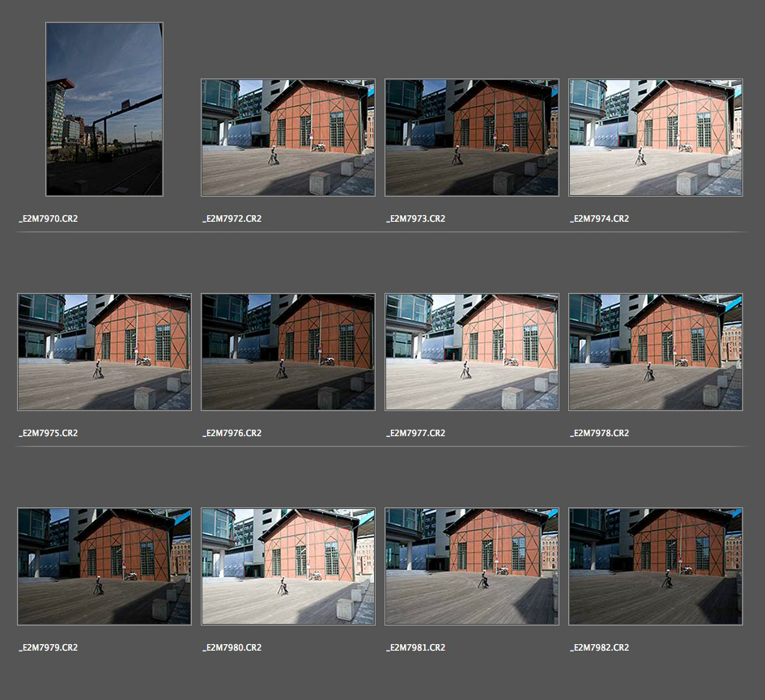This screenshot has height=700, width=765.
Task: Select the _E2M7974.CR2 filename label
Action: [x=600, y=218]
